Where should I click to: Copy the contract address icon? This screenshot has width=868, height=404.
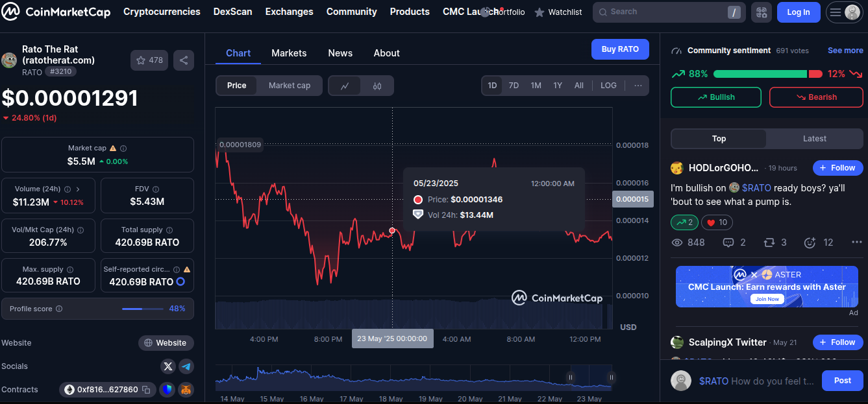tap(146, 390)
